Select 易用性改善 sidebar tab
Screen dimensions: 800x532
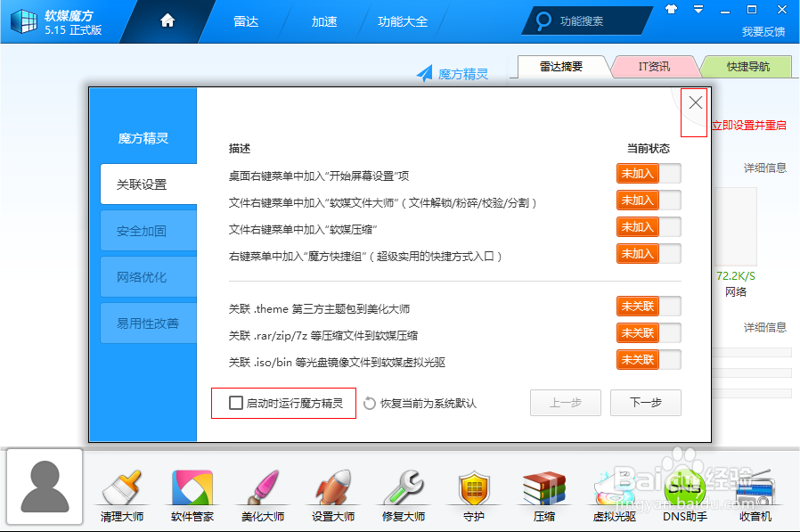pyautogui.click(x=149, y=323)
